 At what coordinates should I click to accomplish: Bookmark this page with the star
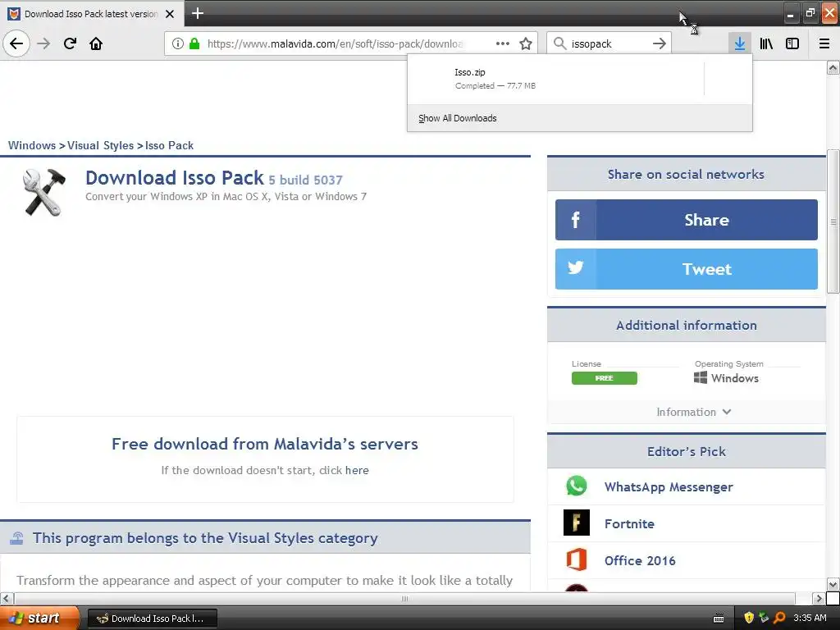pyautogui.click(x=526, y=43)
